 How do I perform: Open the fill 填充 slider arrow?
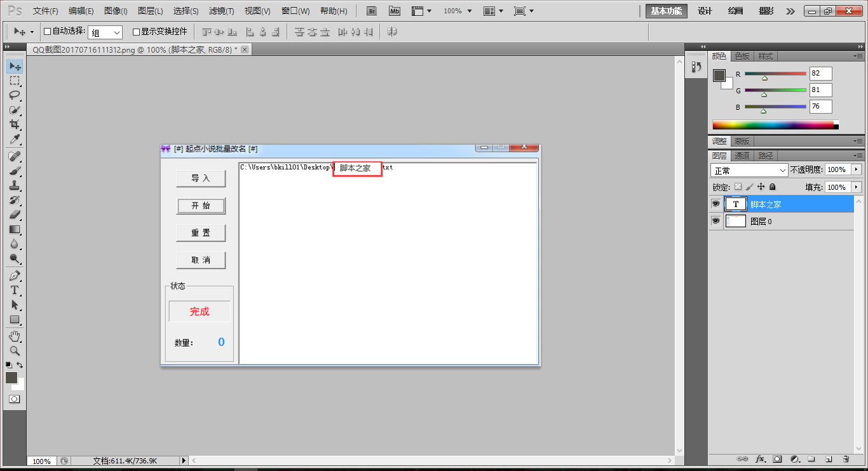tap(857, 187)
